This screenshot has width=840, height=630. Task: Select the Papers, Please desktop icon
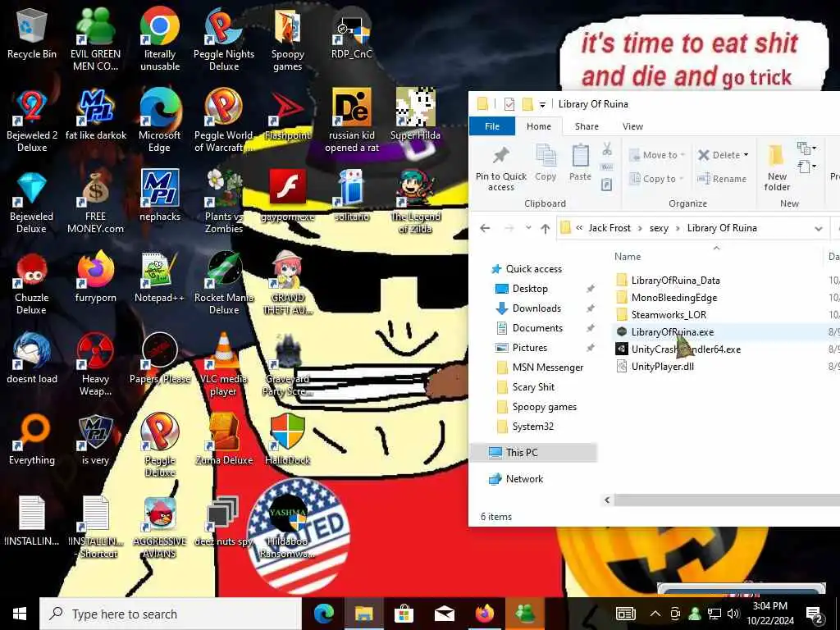[x=160, y=359]
